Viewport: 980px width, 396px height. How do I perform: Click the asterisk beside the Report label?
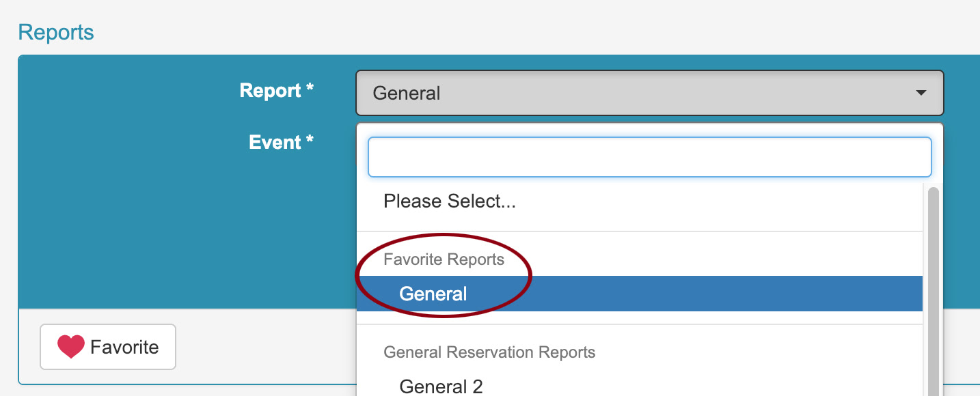pos(310,88)
